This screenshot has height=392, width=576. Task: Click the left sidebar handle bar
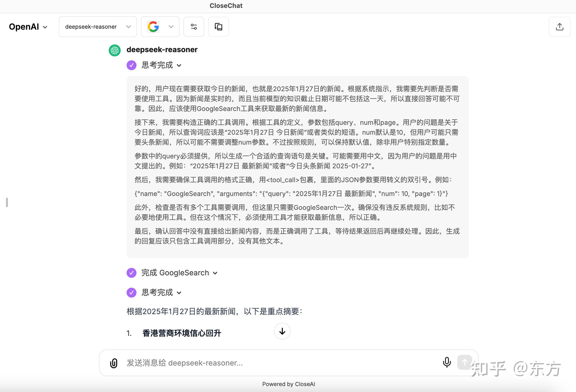point(7,202)
